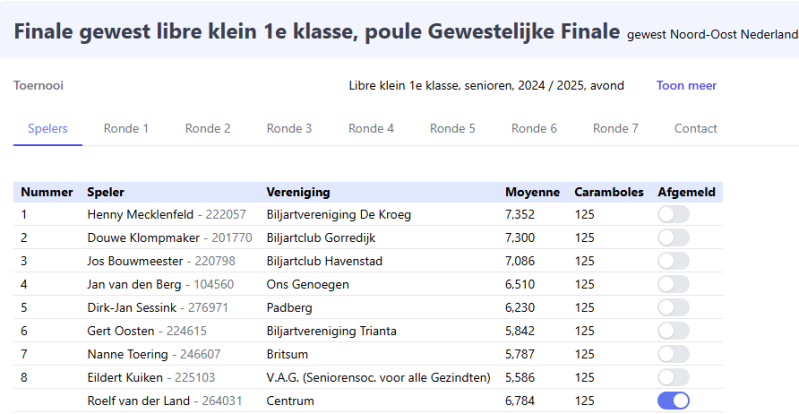Expand details with Toon meer
This screenshot has width=799, height=414.
[x=686, y=86]
